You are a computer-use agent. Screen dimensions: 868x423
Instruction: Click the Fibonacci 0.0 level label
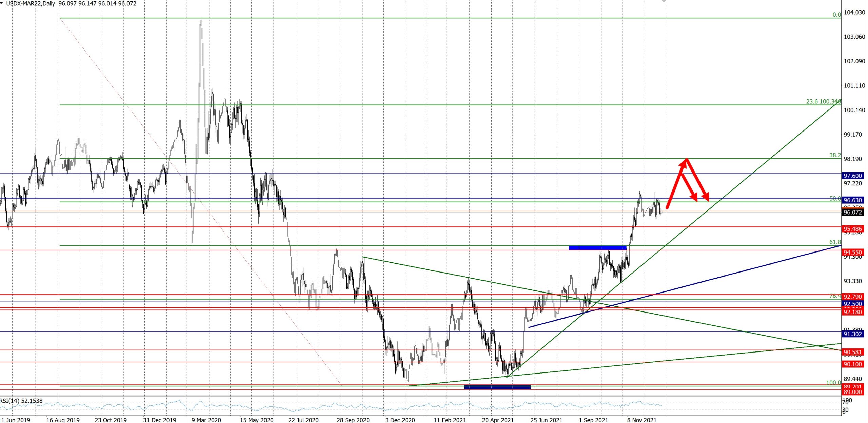point(836,14)
